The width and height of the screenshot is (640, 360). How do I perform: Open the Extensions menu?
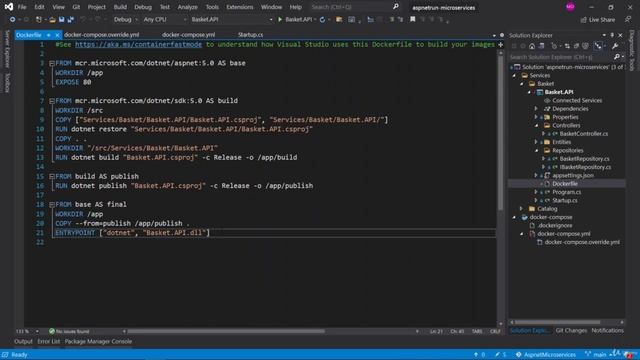240,7
